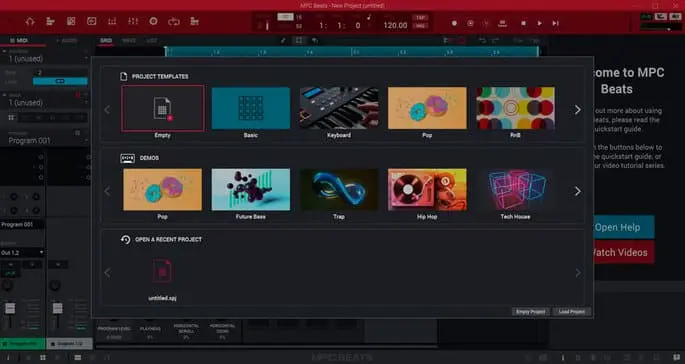Open the Pad Mixer bars icon
This screenshot has height=364, width=685.
tap(112, 21)
